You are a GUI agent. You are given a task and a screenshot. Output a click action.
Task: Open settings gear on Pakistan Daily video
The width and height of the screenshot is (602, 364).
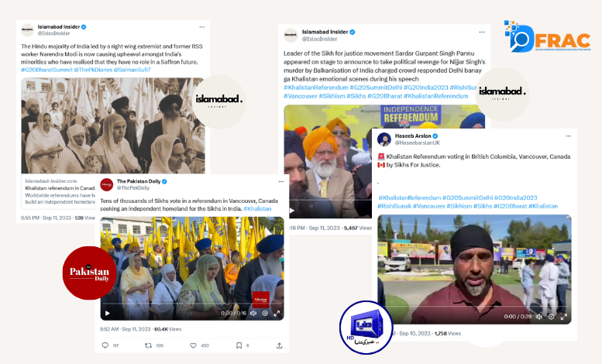coord(265,314)
